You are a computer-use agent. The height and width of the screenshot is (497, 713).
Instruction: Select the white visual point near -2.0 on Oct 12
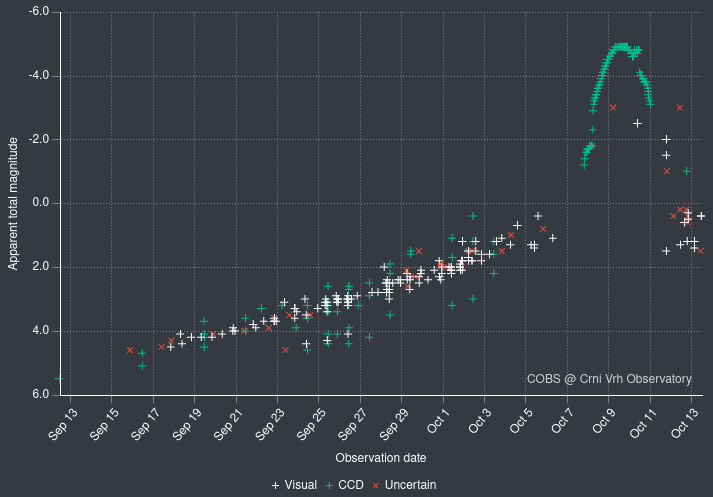click(666, 139)
